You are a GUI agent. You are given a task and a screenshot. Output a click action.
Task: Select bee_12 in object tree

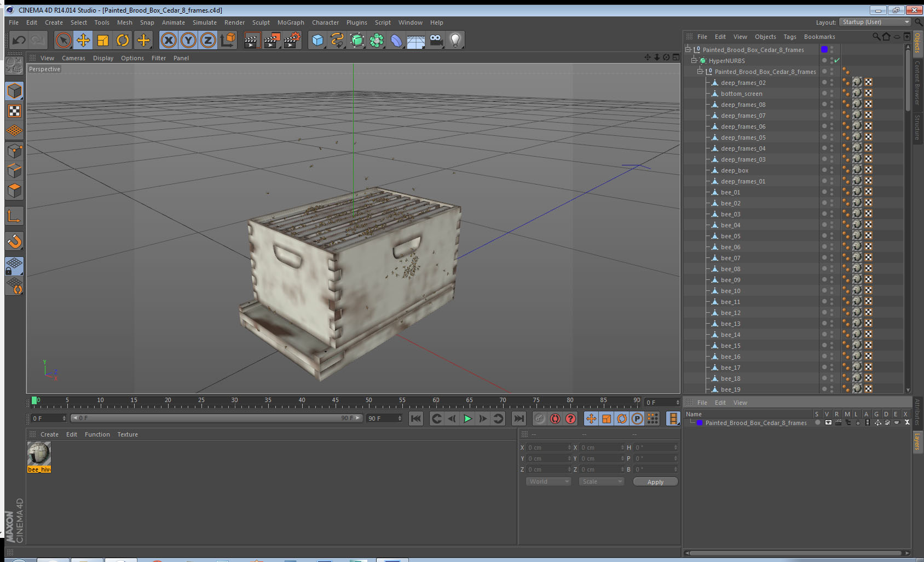pyautogui.click(x=730, y=313)
